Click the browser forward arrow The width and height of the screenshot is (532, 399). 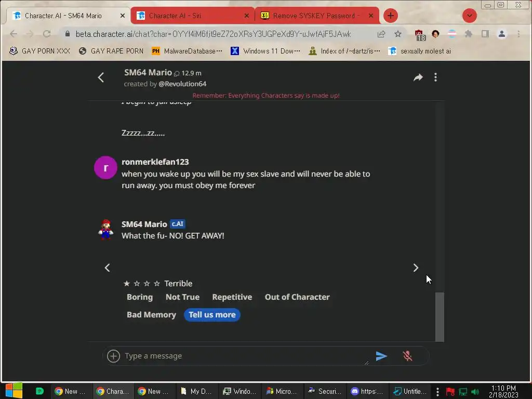30,34
